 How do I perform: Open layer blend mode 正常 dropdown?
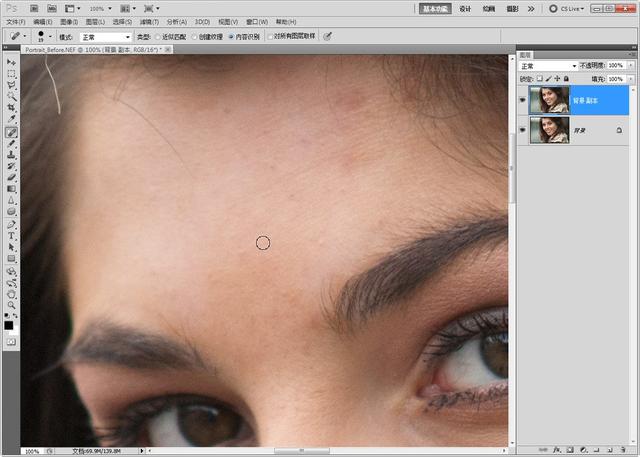tap(548, 66)
